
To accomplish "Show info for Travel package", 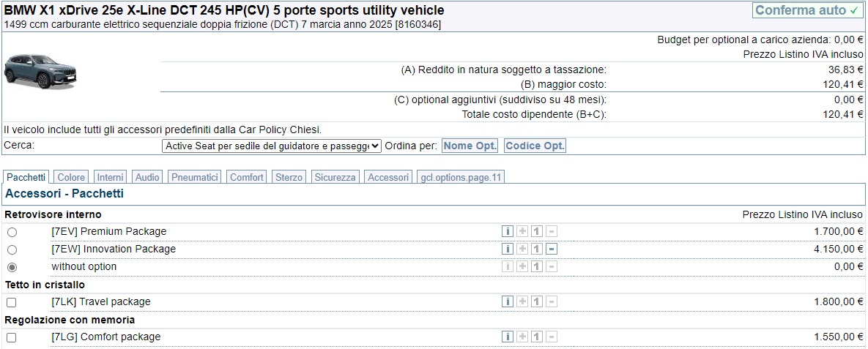I will (508, 302).
